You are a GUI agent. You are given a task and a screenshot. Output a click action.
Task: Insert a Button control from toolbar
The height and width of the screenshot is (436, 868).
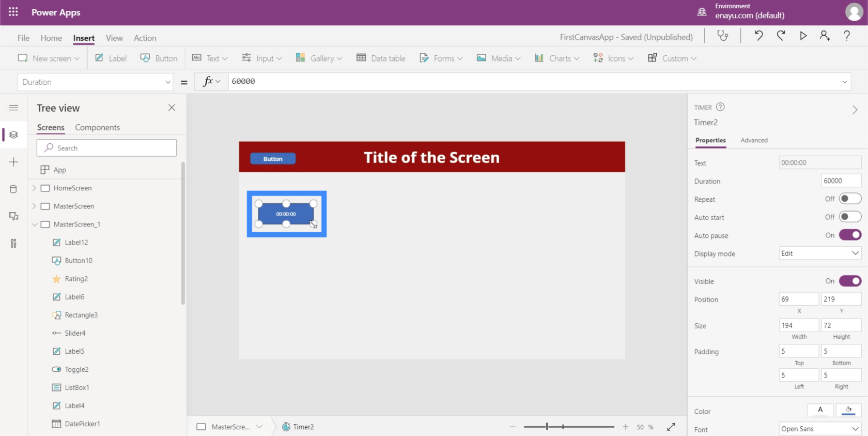[x=159, y=58]
